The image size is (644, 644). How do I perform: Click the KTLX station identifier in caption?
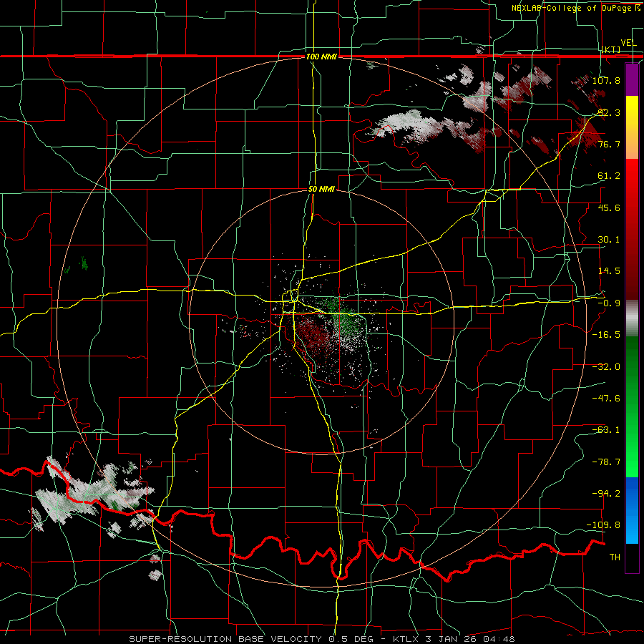[407, 639]
